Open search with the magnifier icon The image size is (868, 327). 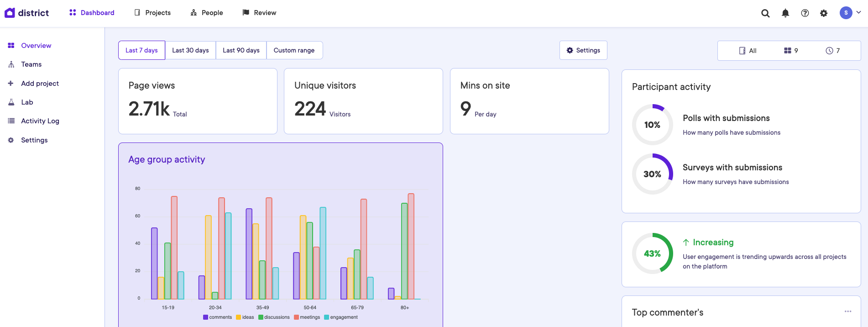[x=765, y=13]
